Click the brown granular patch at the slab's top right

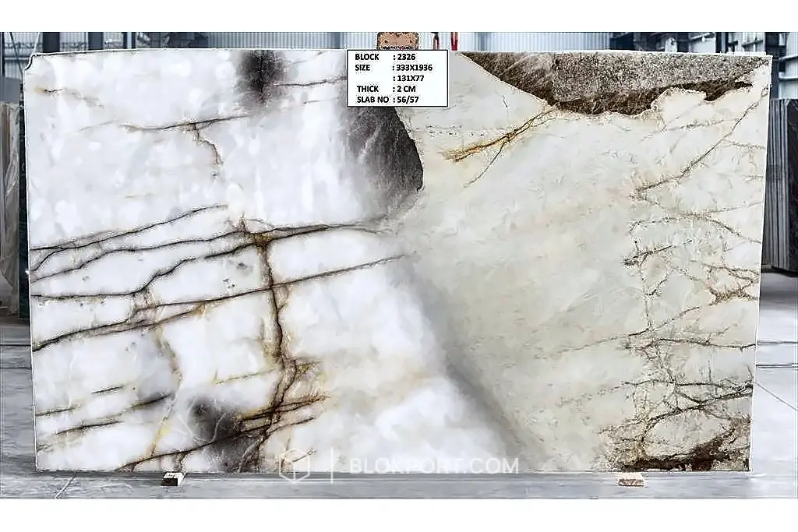[611, 80]
